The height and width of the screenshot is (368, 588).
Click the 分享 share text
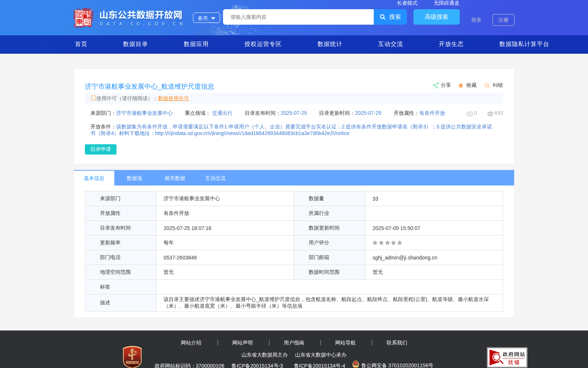pos(446,85)
